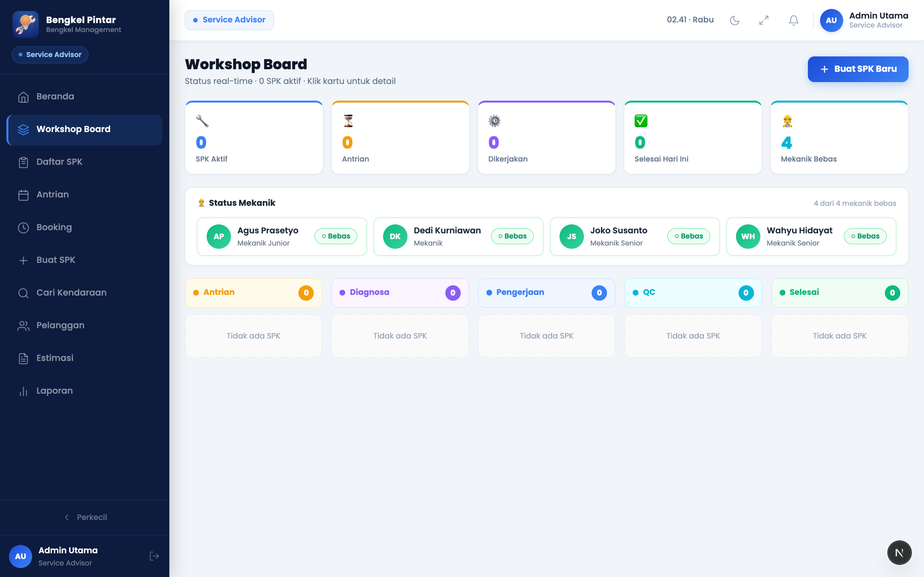Open the Laporan reports page
Viewport: 924px width, 577px height.
coord(84,391)
